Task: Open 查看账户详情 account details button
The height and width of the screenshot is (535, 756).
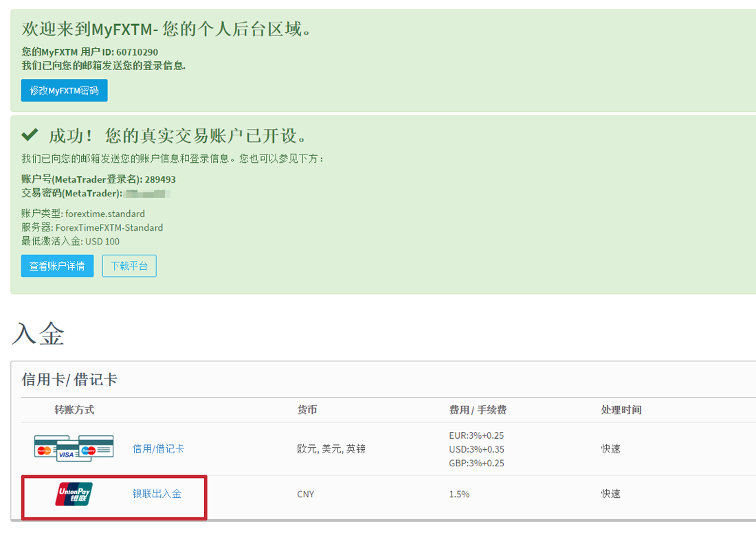Action: [x=57, y=266]
